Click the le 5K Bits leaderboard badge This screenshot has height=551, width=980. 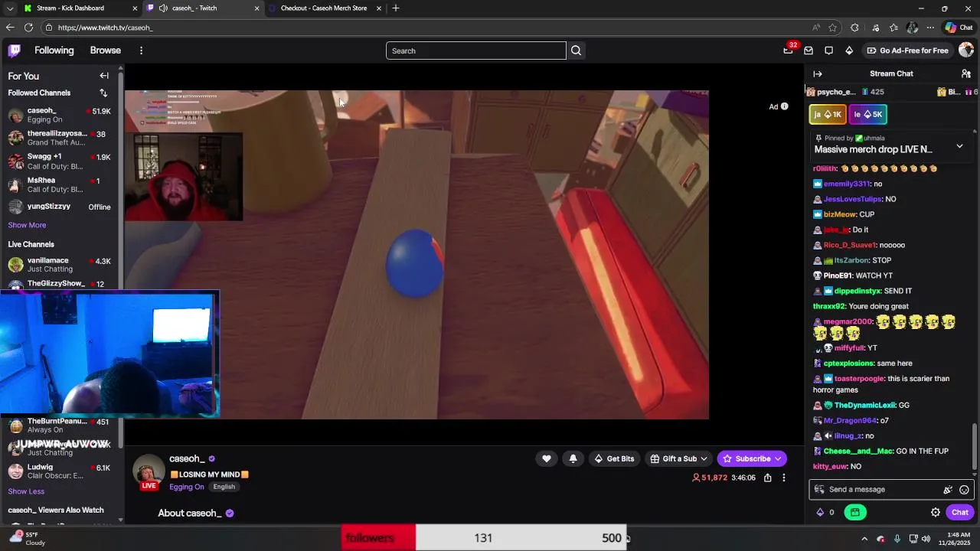[x=868, y=114]
